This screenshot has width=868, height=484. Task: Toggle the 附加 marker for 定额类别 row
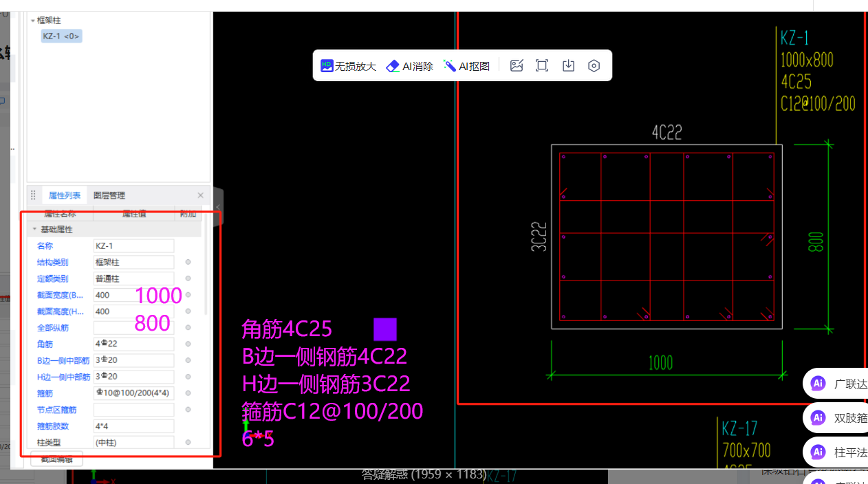click(188, 278)
